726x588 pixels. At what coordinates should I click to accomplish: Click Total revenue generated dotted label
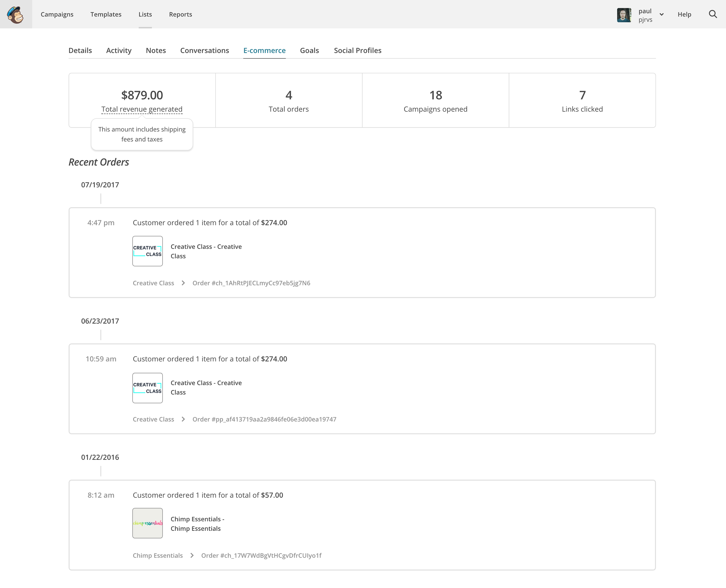click(142, 109)
